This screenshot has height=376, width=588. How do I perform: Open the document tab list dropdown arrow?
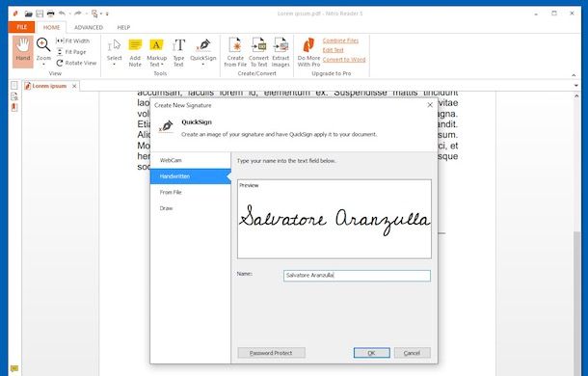click(x=576, y=86)
